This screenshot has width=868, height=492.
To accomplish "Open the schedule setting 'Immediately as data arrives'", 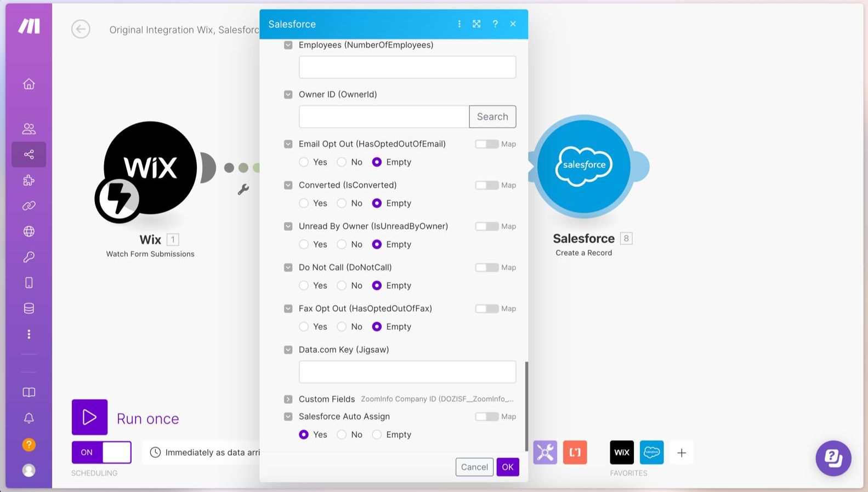I will 201,453.
